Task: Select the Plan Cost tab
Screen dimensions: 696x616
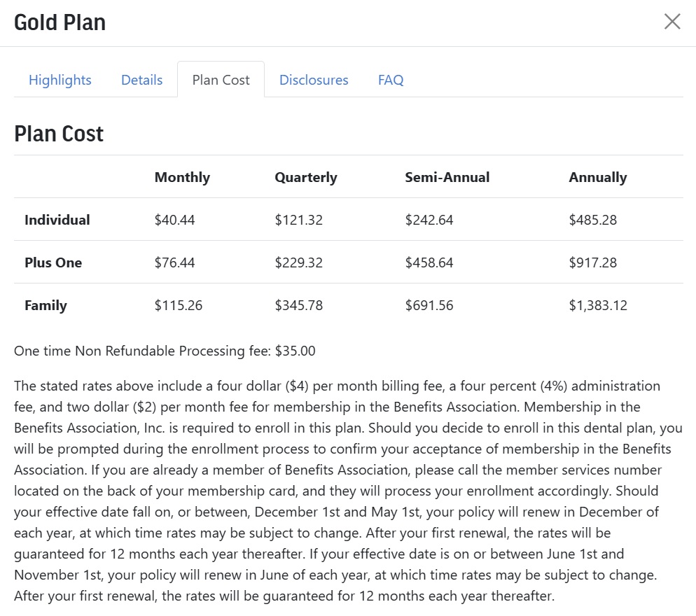Action: [221, 80]
